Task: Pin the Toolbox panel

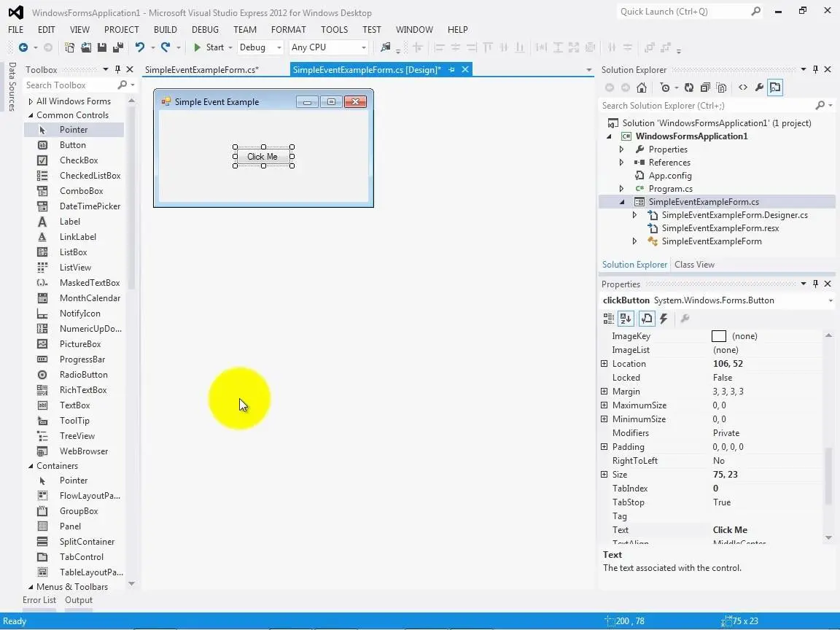Action: [118, 70]
